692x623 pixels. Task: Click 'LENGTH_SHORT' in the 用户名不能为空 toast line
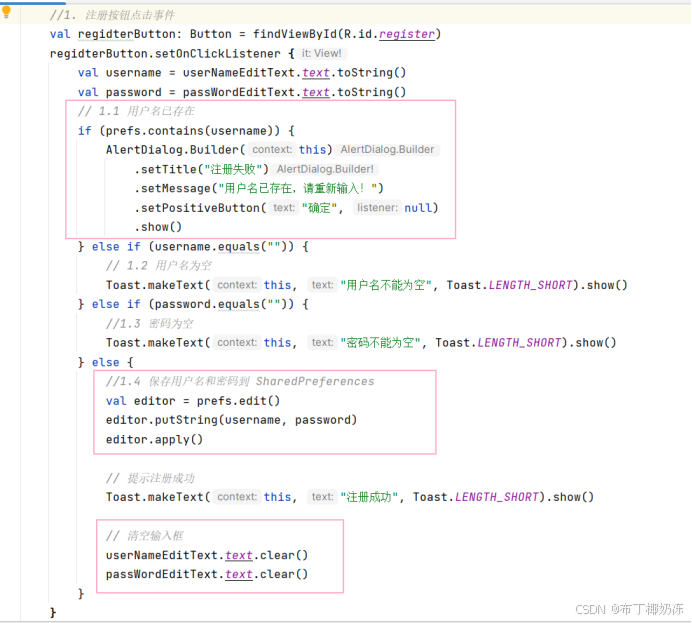pos(530,285)
